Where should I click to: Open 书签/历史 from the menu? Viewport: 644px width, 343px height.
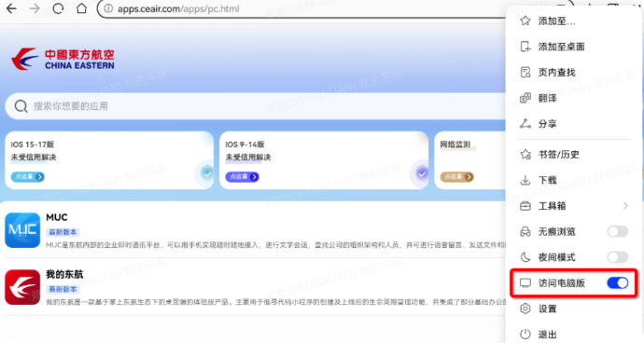(x=574, y=155)
